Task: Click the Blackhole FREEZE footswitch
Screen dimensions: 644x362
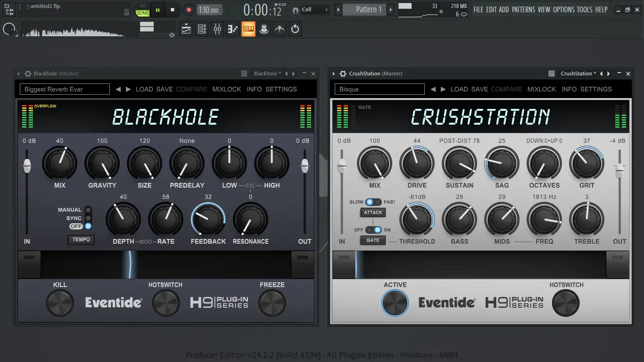Action: 272,303
